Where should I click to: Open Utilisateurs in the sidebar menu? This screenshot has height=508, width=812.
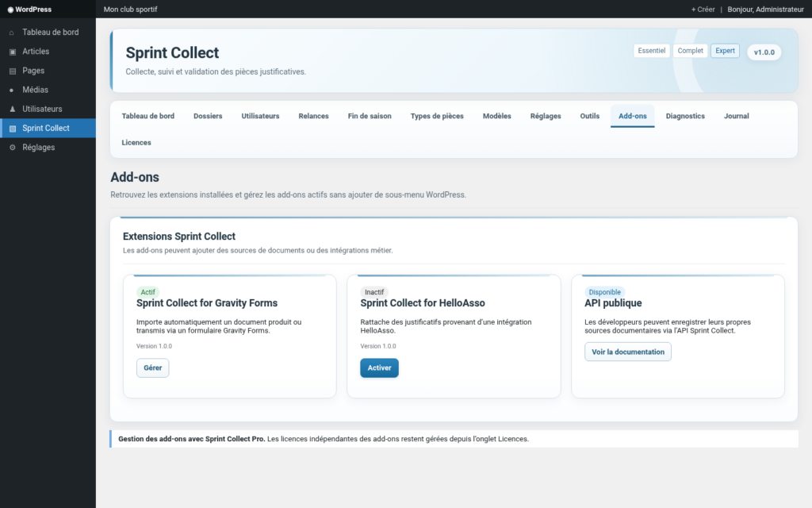click(48, 109)
